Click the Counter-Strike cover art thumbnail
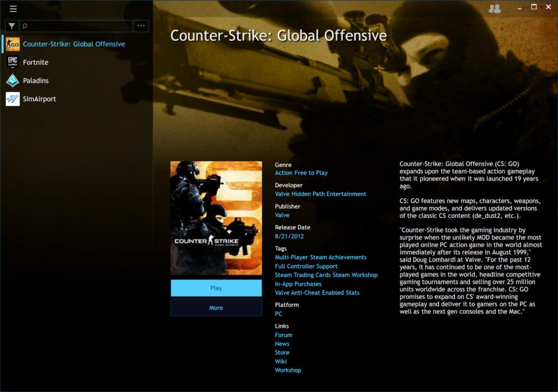 coord(216,218)
